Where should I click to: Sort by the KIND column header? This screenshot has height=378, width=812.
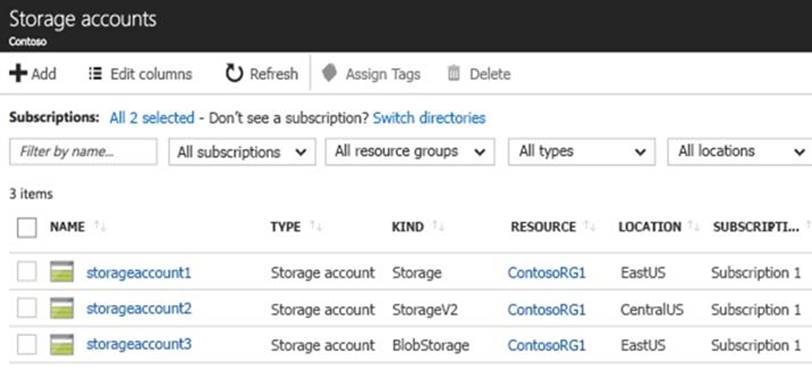click(x=408, y=227)
